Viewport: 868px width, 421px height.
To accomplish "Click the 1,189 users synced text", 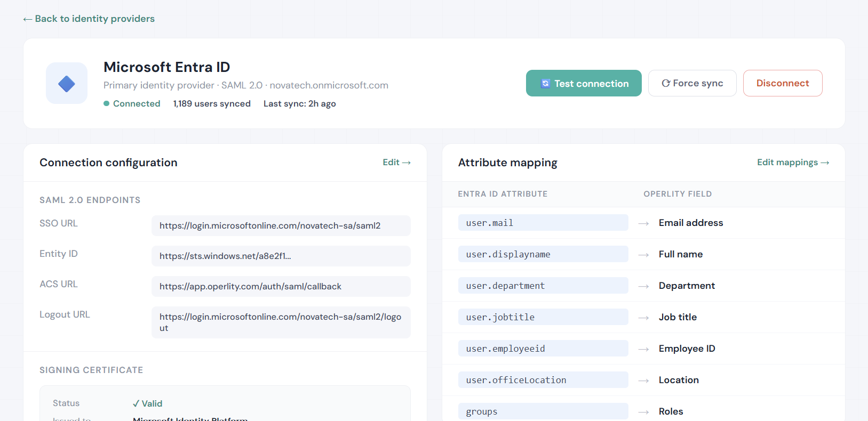I will point(212,103).
